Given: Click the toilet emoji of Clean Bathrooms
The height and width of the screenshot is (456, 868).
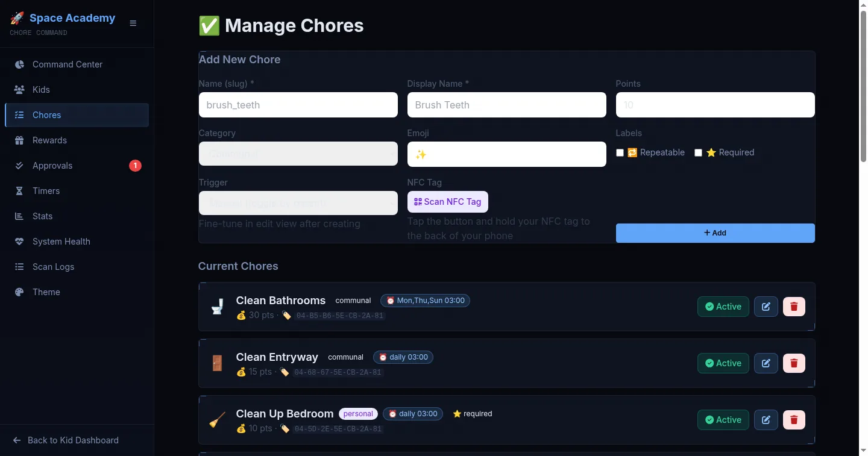Looking at the screenshot, I should point(217,307).
